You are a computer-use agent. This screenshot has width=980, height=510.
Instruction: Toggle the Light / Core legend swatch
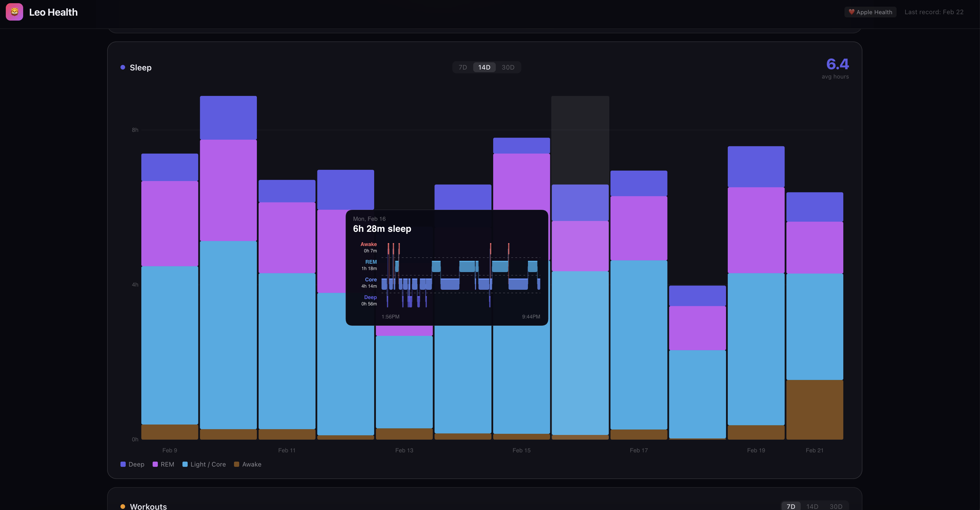(185, 464)
